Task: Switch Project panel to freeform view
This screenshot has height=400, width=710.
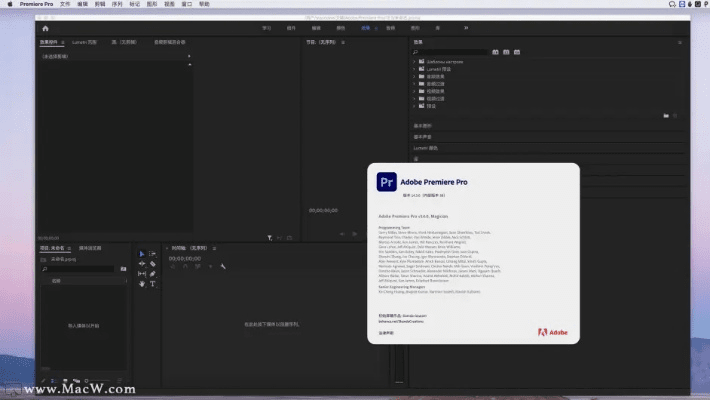Action: click(77, 381)
